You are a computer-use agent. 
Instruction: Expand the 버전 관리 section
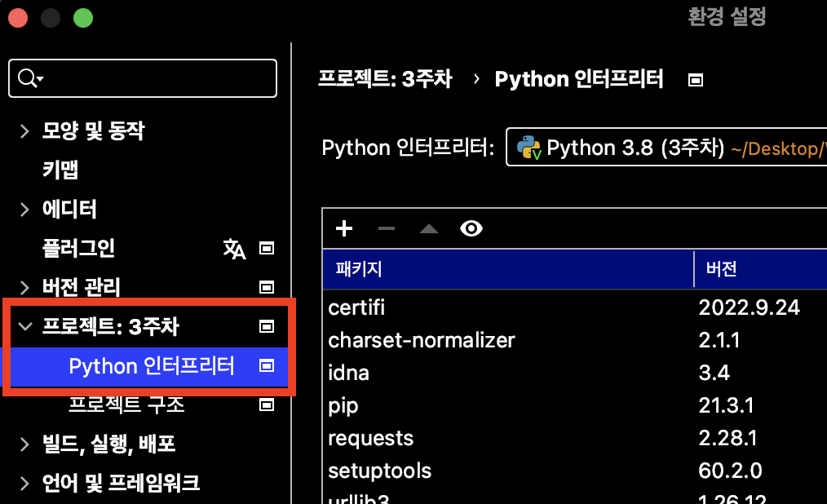pyautogui.click(x=24, y=287)
